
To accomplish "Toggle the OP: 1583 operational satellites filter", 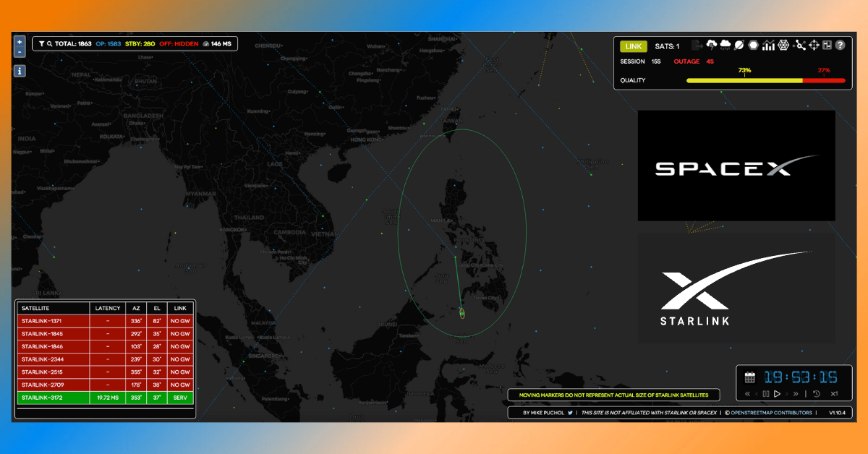I will (108, 44).
